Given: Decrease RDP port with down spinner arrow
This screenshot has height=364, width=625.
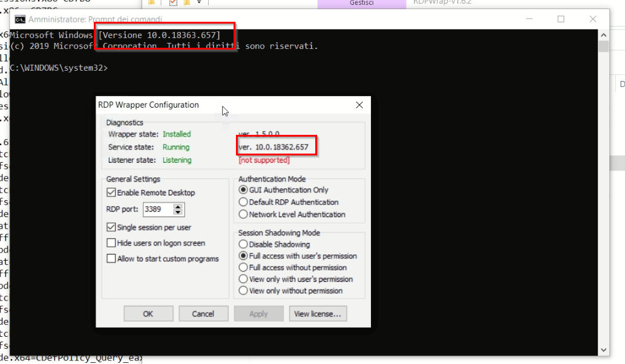Looking at the screenshot, I should tap(178, 212).
